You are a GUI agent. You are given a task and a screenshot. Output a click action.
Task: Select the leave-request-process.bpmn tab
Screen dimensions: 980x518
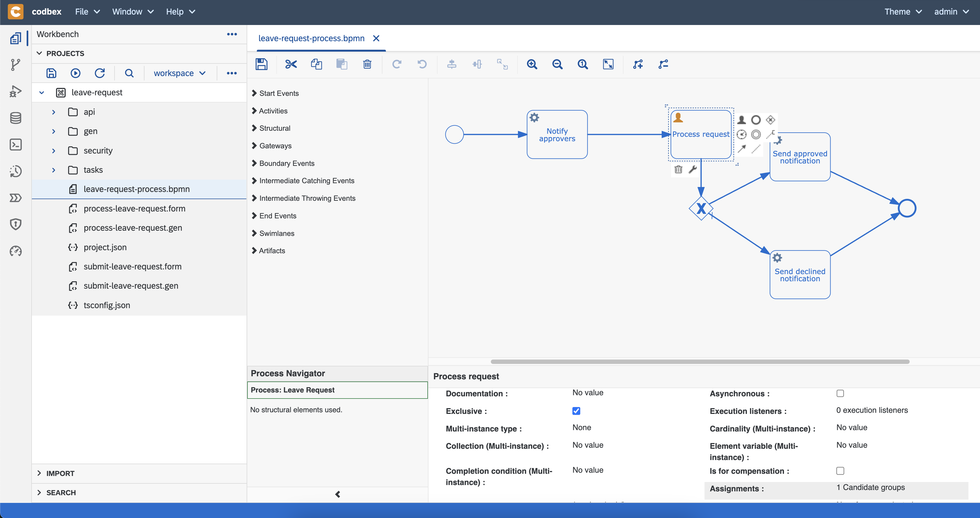click(311, 38)
